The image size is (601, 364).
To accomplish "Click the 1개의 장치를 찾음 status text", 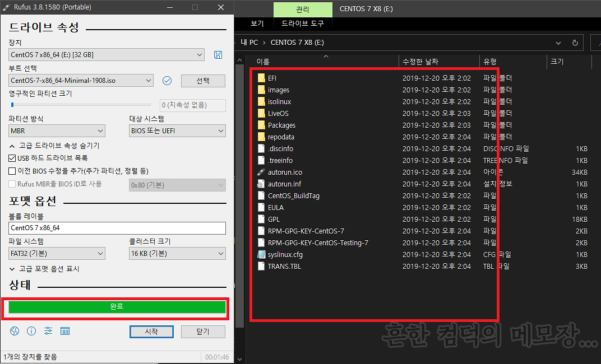I will pyautogui.click(x=30, y=357).
